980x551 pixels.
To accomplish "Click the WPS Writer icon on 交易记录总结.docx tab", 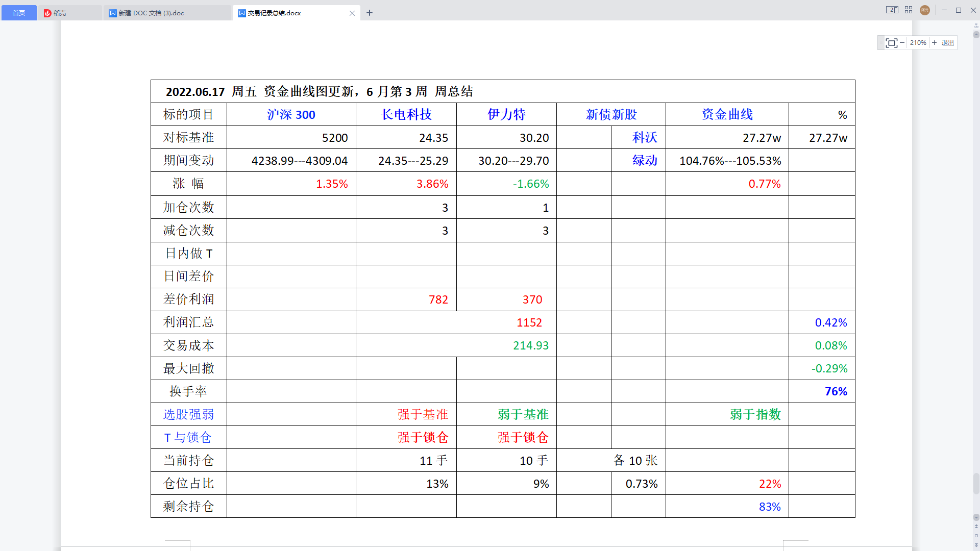I will [242, 13].
